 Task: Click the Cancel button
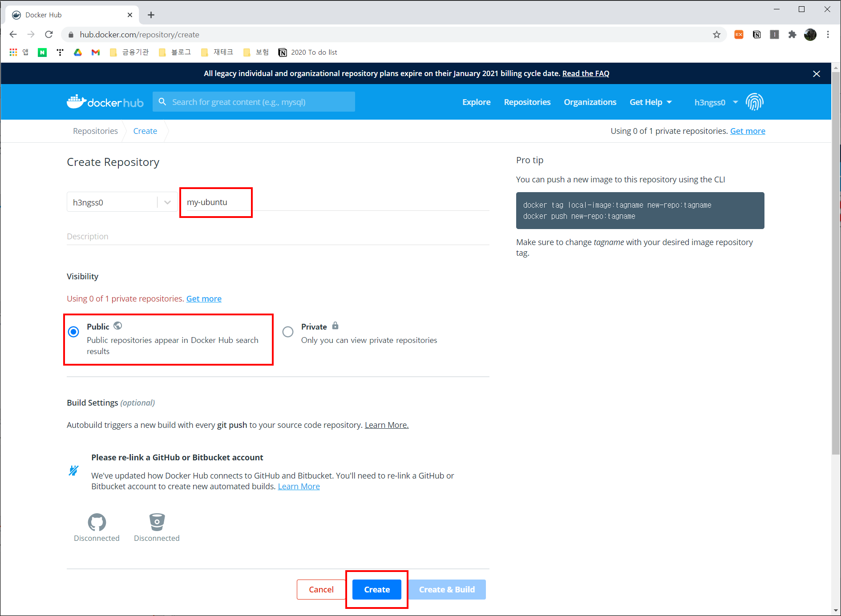pos(321,589)
